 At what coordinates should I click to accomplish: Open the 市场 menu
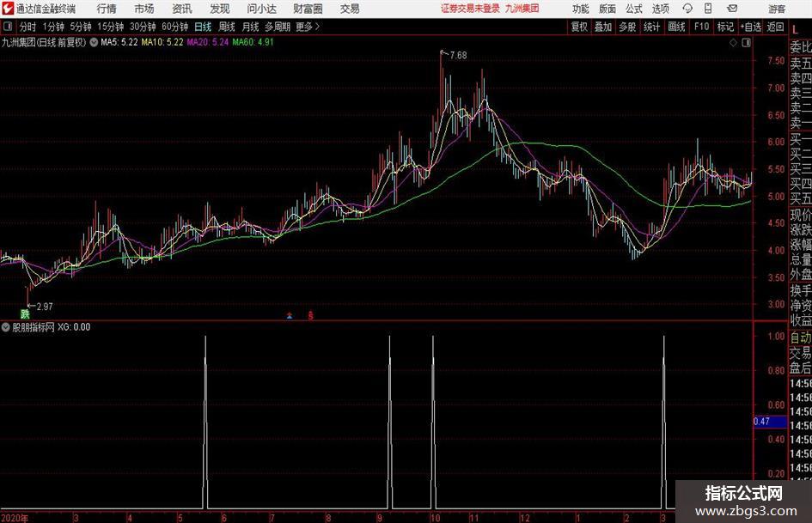[144, 9]
